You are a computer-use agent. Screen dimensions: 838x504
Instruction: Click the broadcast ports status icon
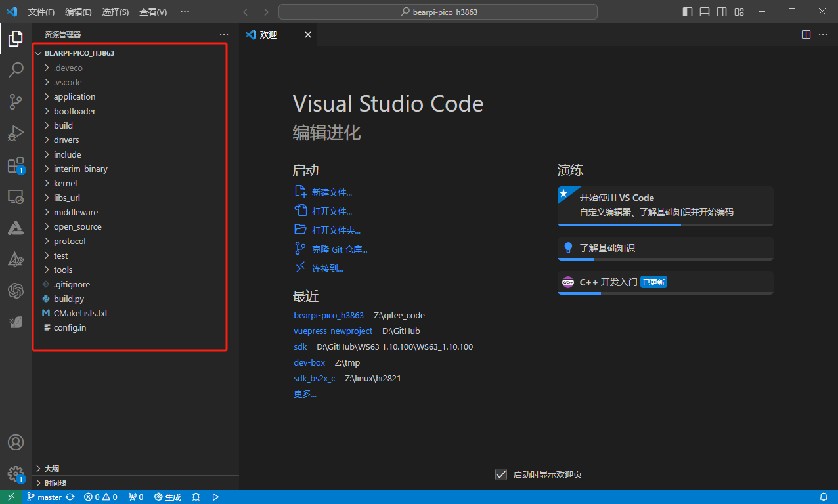tap(136, 497)
